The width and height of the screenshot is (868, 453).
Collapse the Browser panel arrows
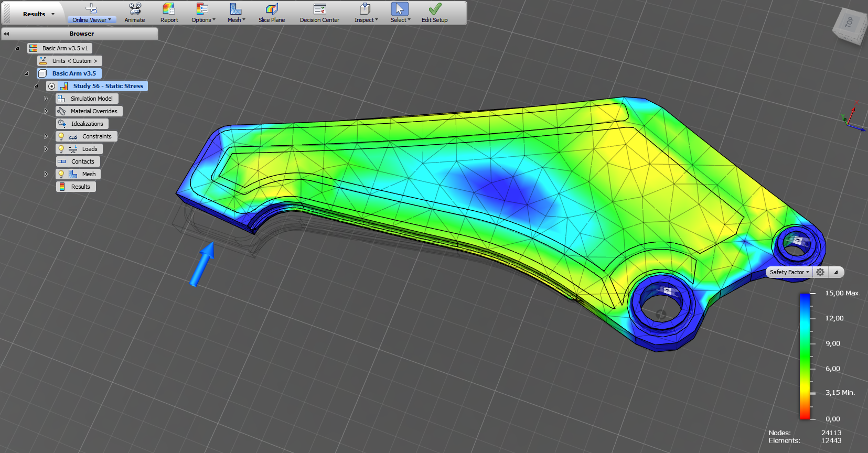[6, 34]
